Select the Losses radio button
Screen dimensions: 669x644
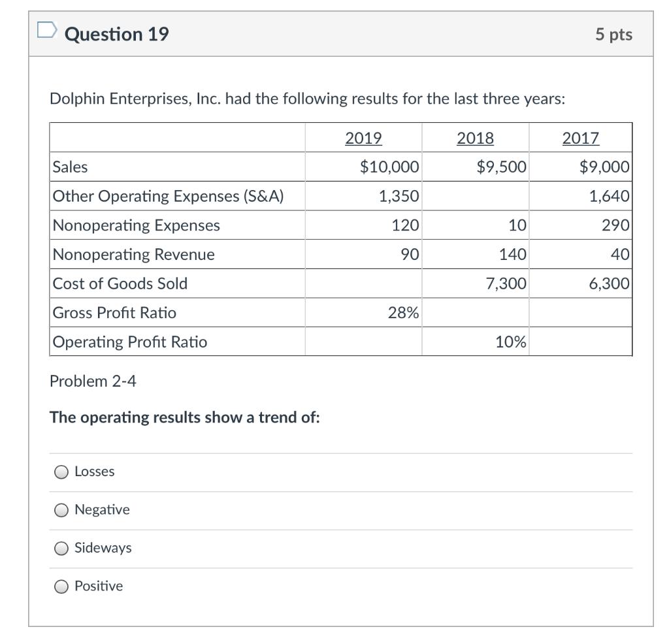point(60,471)
